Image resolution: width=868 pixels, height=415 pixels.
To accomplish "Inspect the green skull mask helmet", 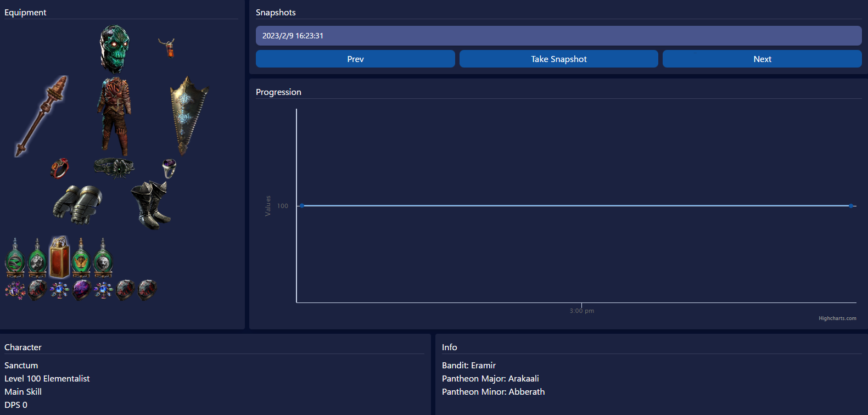I will coord(115,49).
